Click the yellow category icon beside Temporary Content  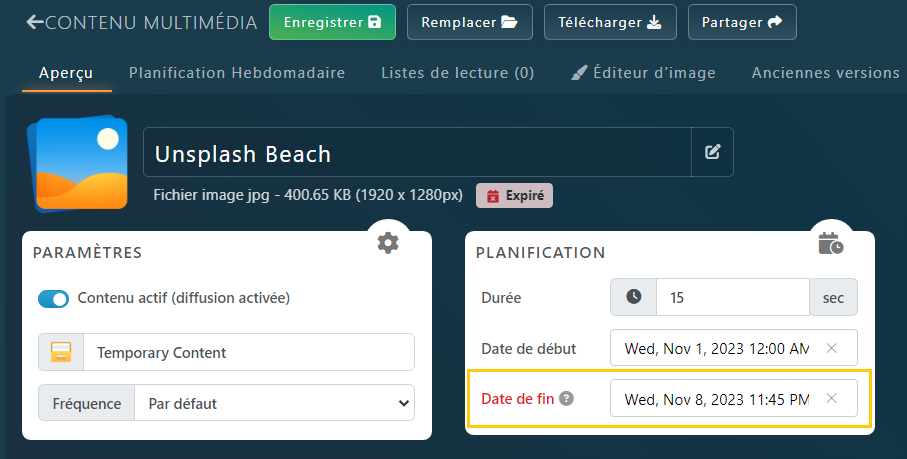(x=61, y=352)
